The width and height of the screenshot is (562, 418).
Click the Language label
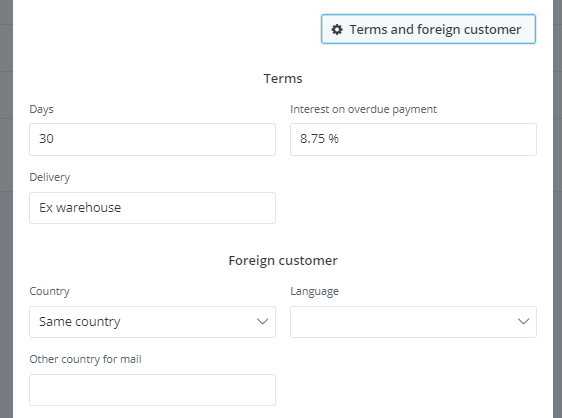(314, 291)
